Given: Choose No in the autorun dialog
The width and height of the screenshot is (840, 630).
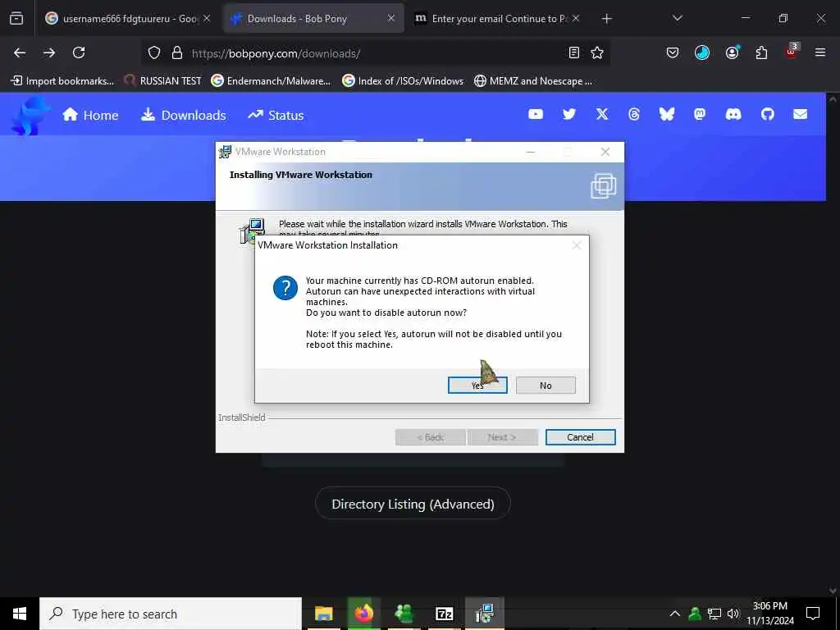Looking at the screenshot, I should (x=546, y=386).
